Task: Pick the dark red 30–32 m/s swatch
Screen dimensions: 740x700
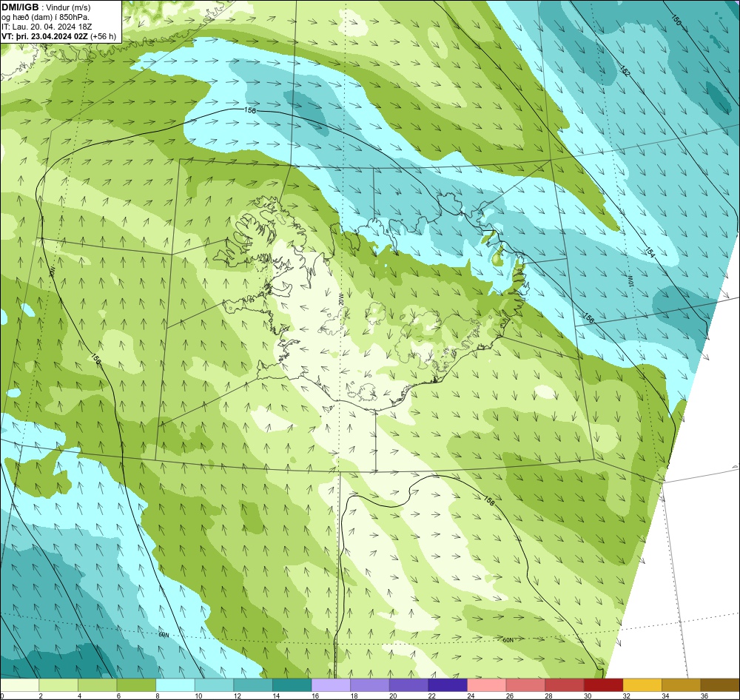Action: click(x=604, y=685)
